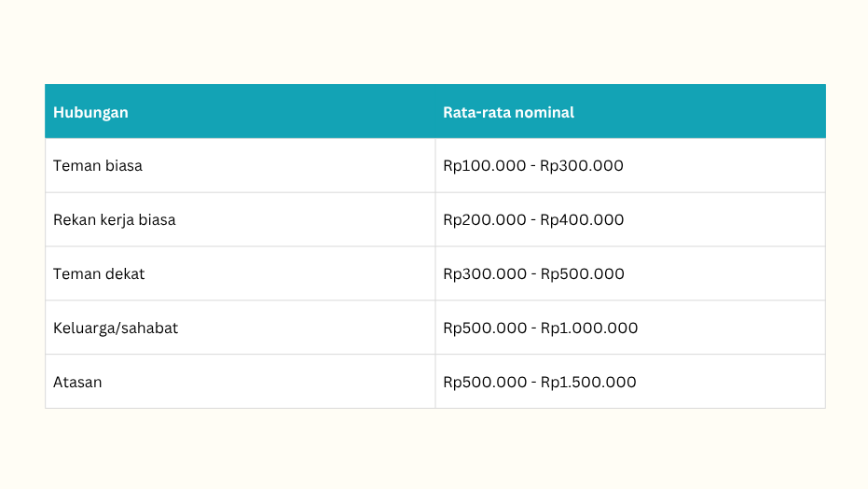Select the "Rp300.000 - Rp500.000" range cell
This screenshot has width=868, height=489.
(533, 274)
